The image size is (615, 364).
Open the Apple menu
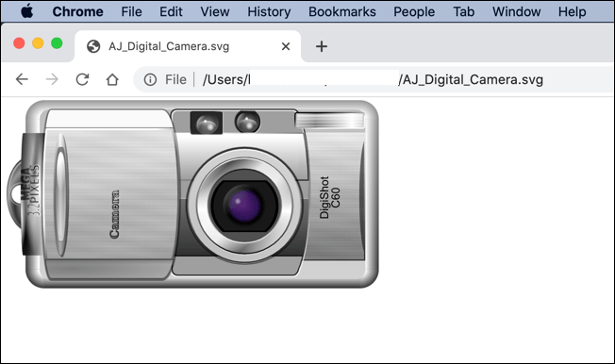click(26, 11)
